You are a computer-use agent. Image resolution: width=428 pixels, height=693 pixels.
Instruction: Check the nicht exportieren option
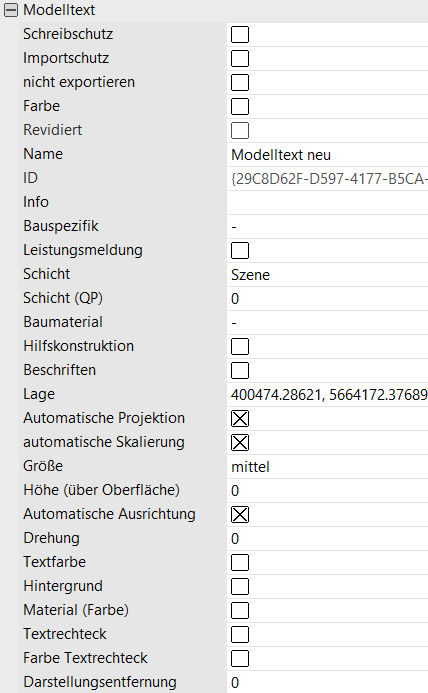(x=240, y=82)
